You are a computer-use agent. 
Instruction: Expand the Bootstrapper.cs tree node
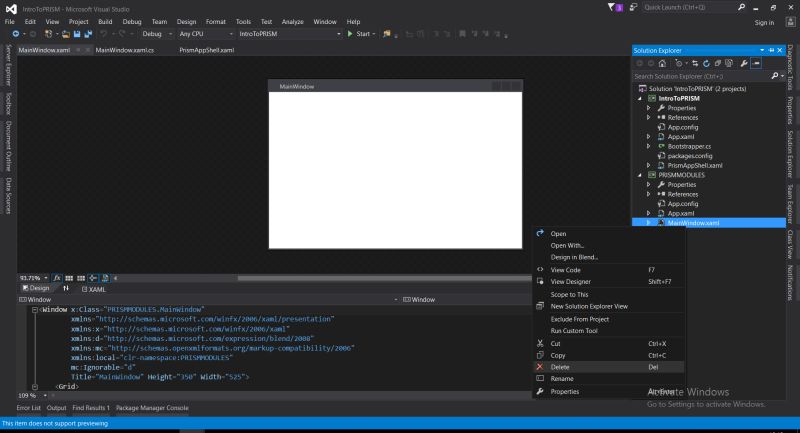[648, 146]
